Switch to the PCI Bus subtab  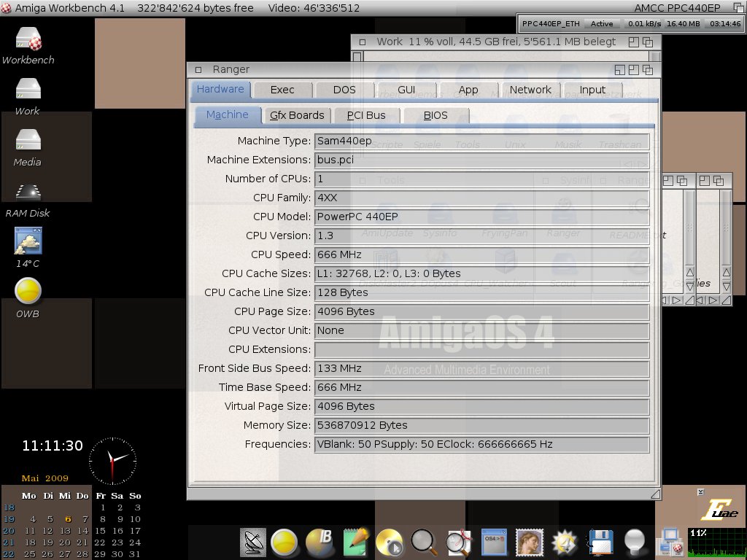pos(365,115)
